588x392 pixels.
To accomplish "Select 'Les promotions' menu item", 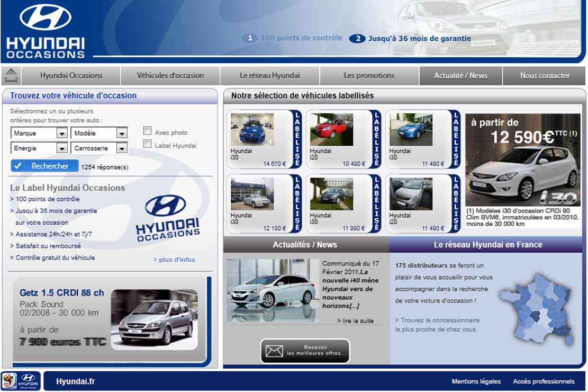I will pyautogui.click(x=369, y=75).
